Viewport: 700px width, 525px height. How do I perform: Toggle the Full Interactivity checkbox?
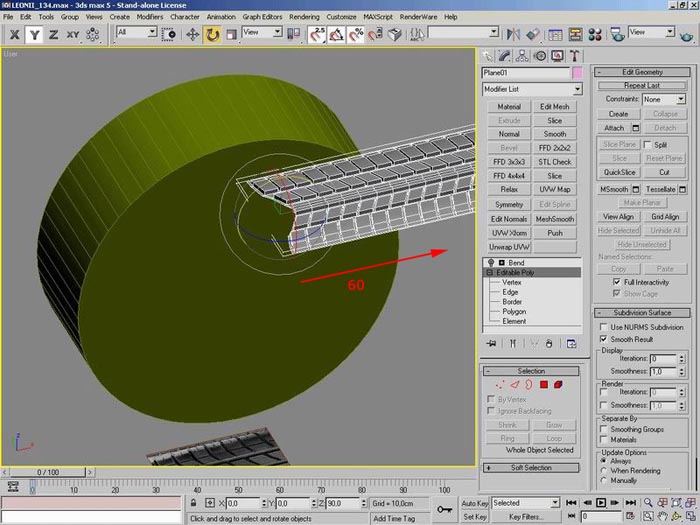(617, 282)
